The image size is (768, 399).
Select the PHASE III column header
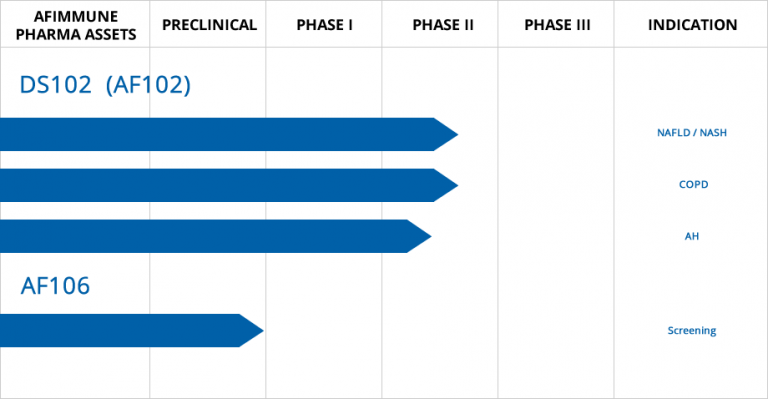(x=557, y=25)
